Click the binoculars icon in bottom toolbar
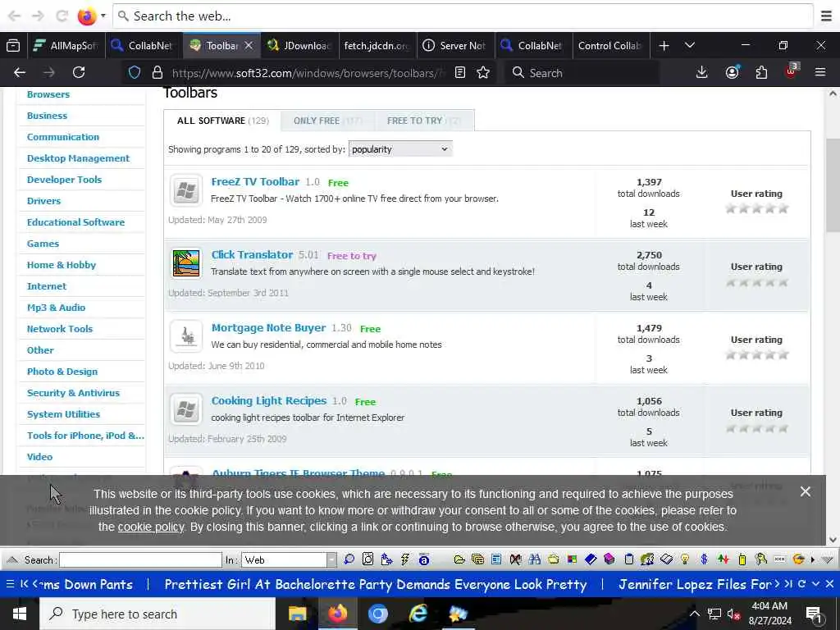840x630 pixels. coord(534,559)
